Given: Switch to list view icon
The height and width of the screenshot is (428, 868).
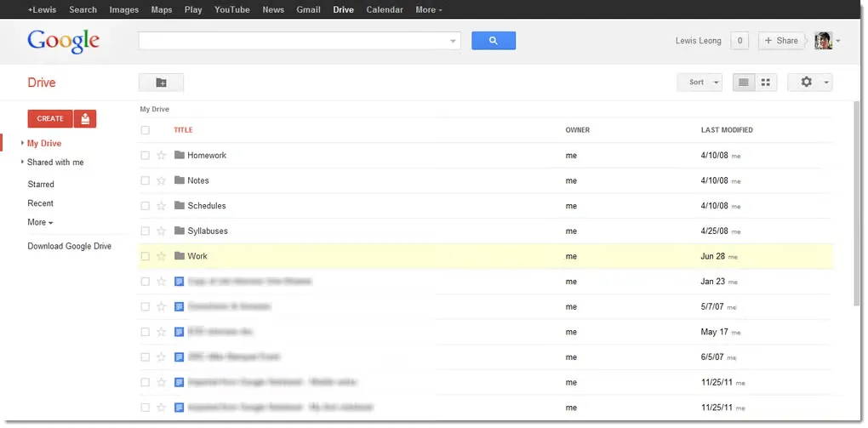Looking at the screenshot, I should [x=744, y=83].
